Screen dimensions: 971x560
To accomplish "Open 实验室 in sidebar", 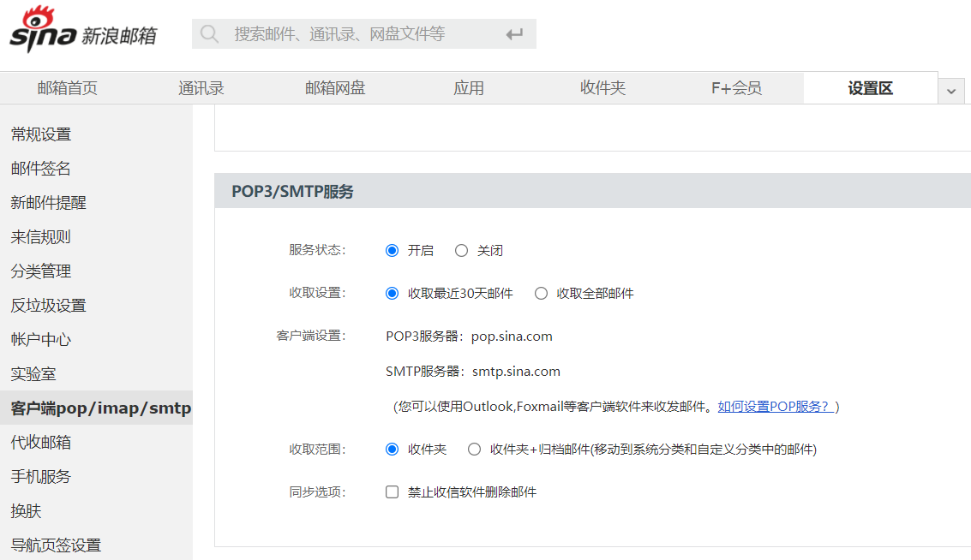I will (33, 374).
